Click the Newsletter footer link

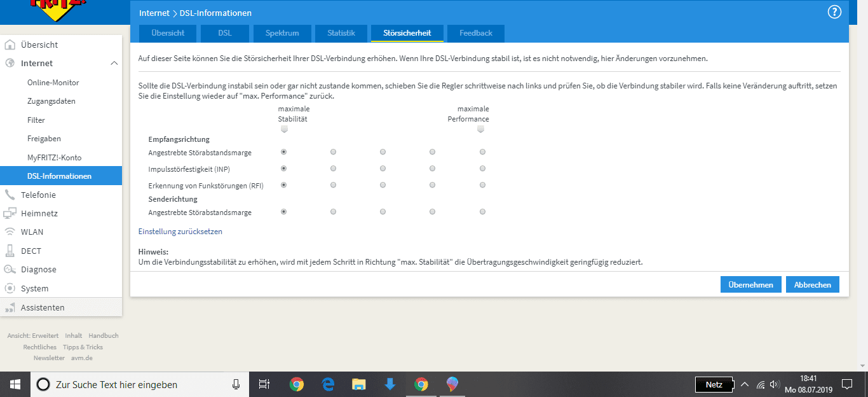click(x=49, y=358)
